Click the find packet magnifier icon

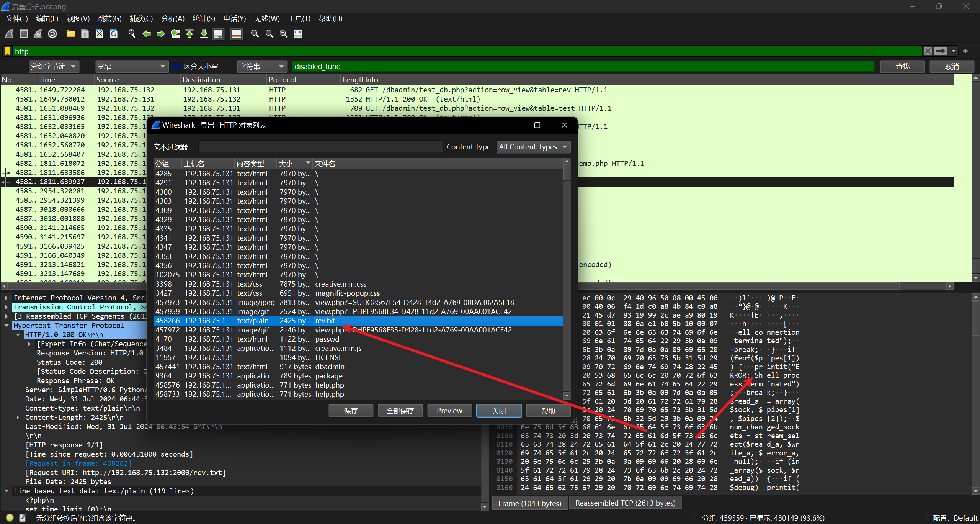coord(132,34)
